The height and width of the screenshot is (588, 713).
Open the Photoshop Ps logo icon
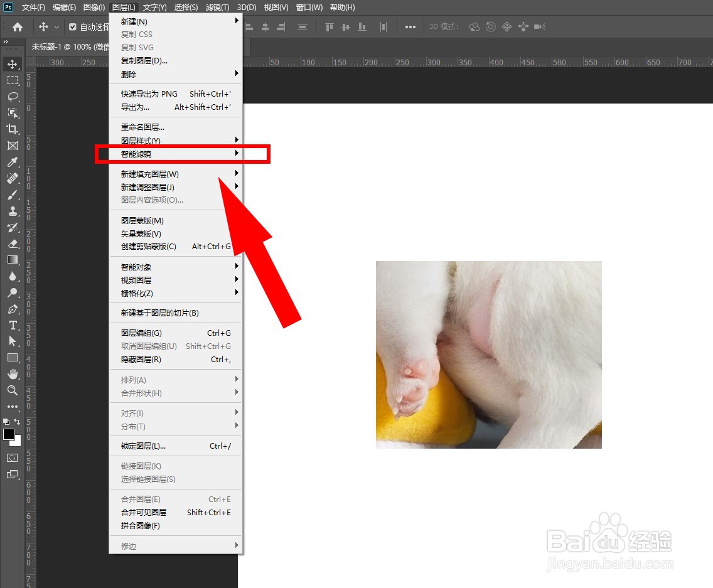coord(8,7)
